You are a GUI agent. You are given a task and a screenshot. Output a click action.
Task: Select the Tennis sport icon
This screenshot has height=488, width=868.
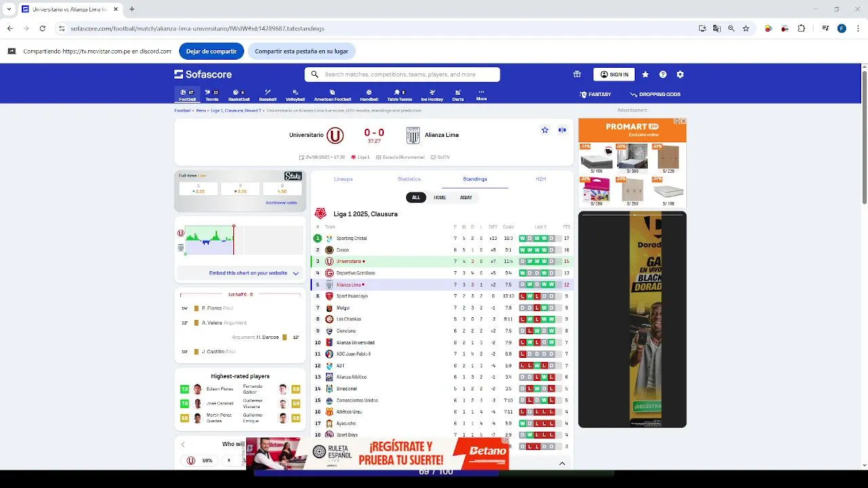point(212,95)
